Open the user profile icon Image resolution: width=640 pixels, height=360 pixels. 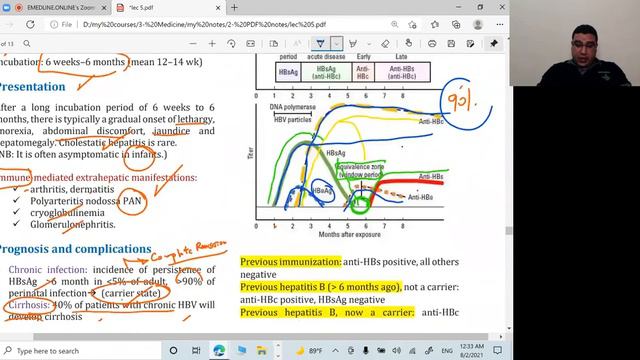click(x=478, y=24)
